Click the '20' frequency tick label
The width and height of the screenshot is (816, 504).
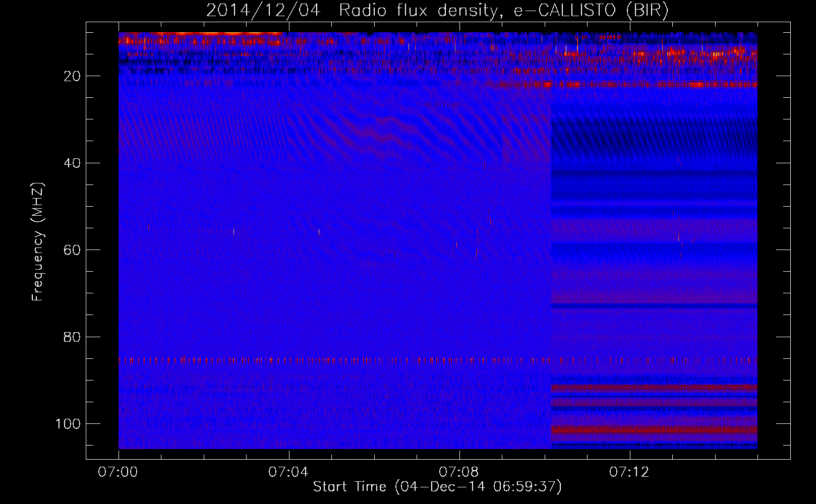tap(72, 76)
